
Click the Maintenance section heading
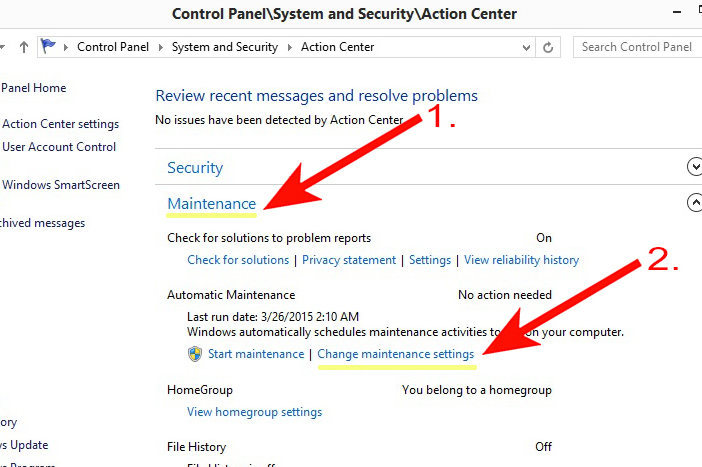coord(211,204)
